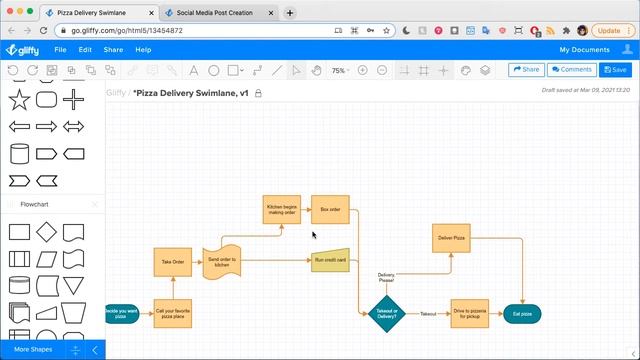The height and width of the screenshot is (360, 640).
Task: Select the Deliver Pizza box
Action: [x=451, y=238]
